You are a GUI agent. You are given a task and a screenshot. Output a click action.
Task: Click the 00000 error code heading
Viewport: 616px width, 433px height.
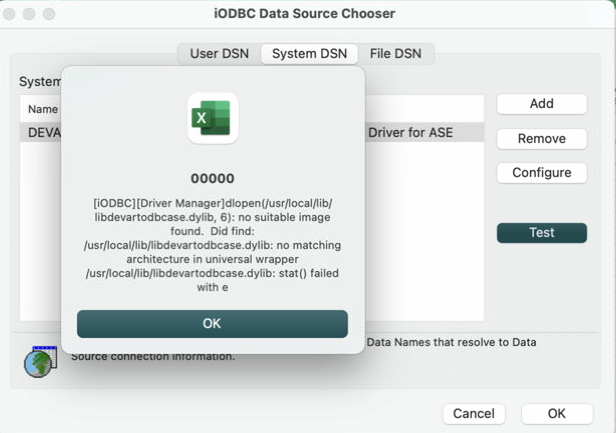[213, 179]
